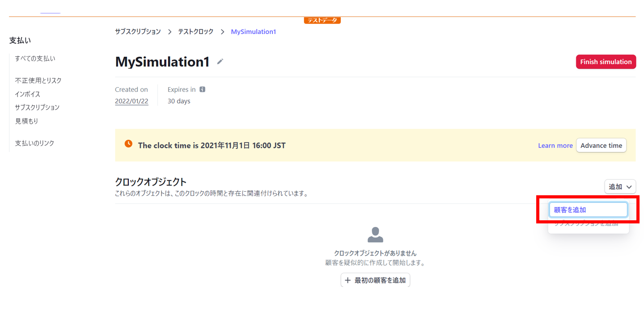Open 不正使用とリスク from the sidebar
The image size is (644, 311).
pos(38,80)
